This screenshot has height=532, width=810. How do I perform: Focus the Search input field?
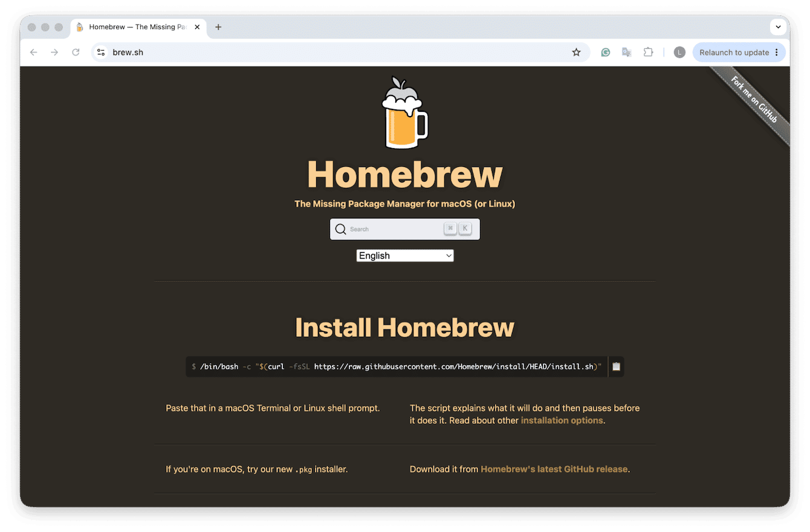(405, 229)
